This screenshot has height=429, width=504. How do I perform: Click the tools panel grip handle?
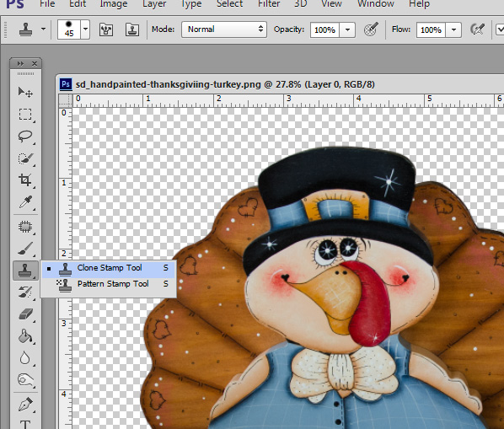pyautogui.click(x=26, y=74)
